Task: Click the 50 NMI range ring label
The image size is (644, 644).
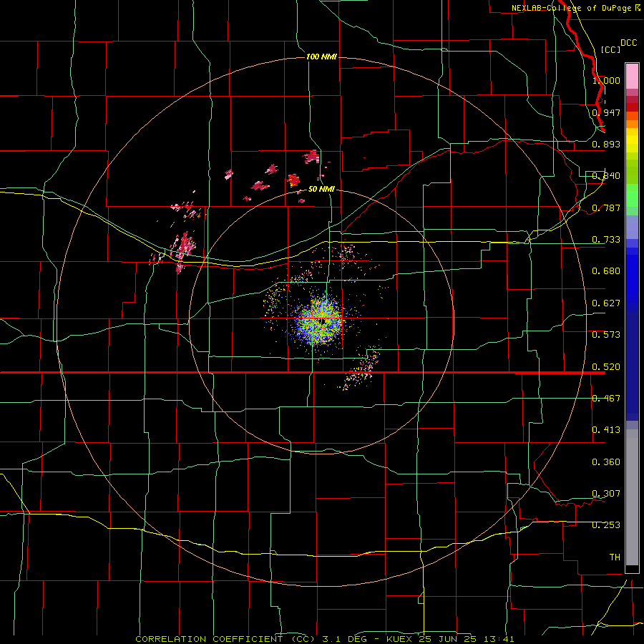Action: [x=321, y=189]
